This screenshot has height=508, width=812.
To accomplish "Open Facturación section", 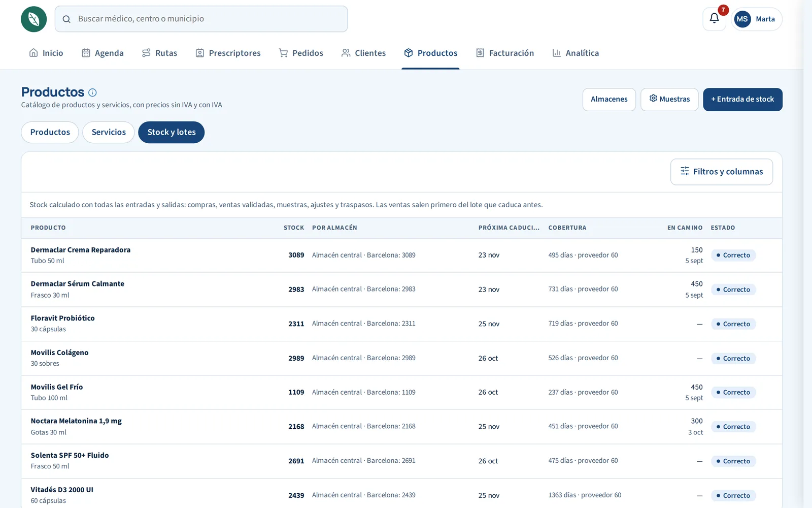I will click(505, 53).
